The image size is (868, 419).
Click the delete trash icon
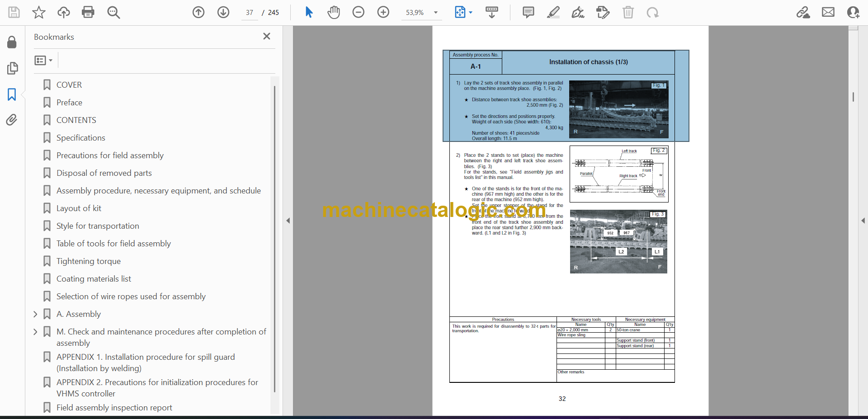click(x=628, y=12)
